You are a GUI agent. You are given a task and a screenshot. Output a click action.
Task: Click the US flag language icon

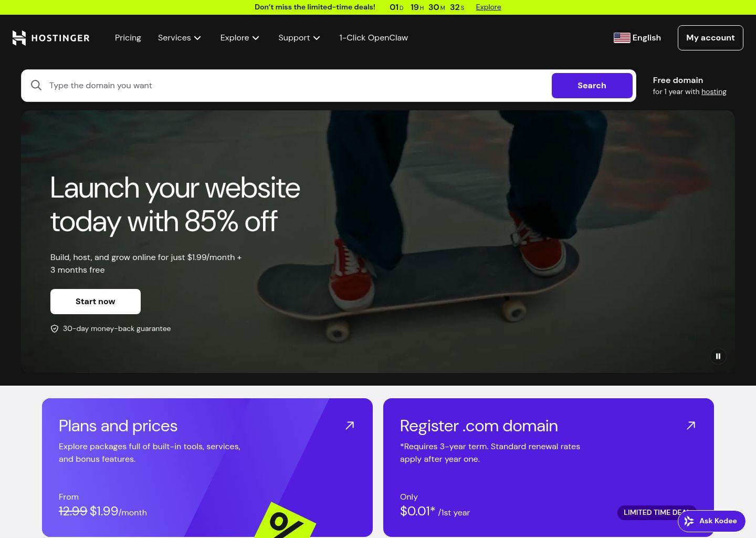pyautogui.click(x=622, y=38)
